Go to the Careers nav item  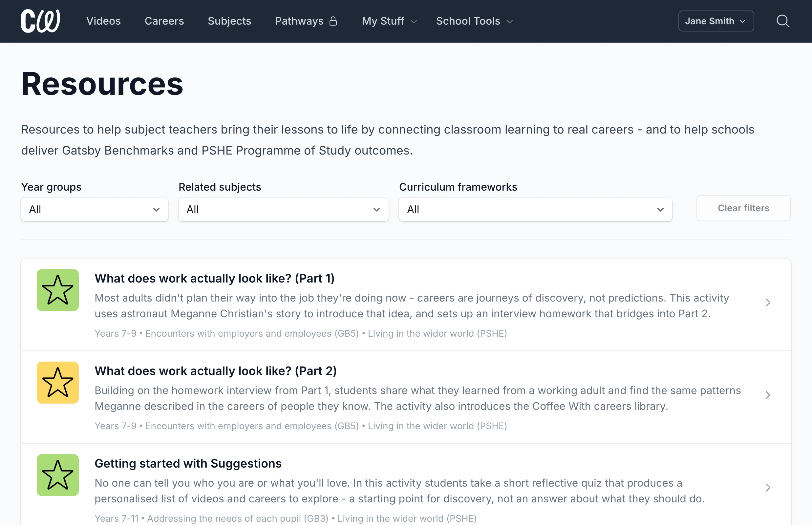point(164,21)
